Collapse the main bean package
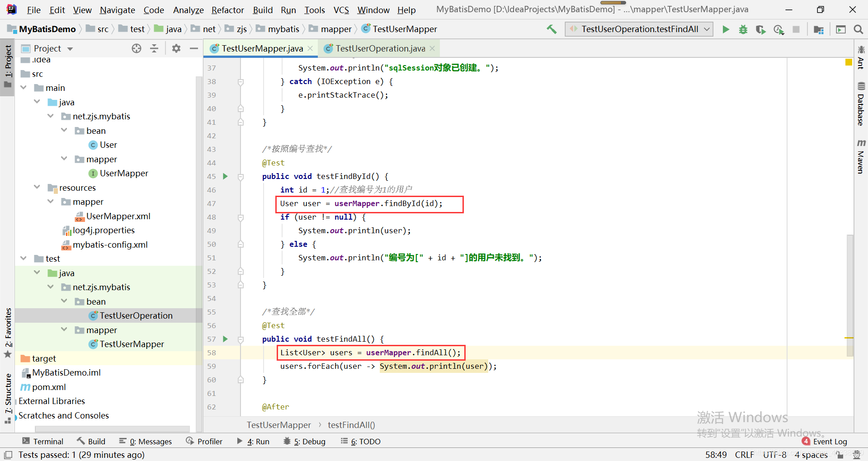Screen dimensions: 868x461 (64, 131)
